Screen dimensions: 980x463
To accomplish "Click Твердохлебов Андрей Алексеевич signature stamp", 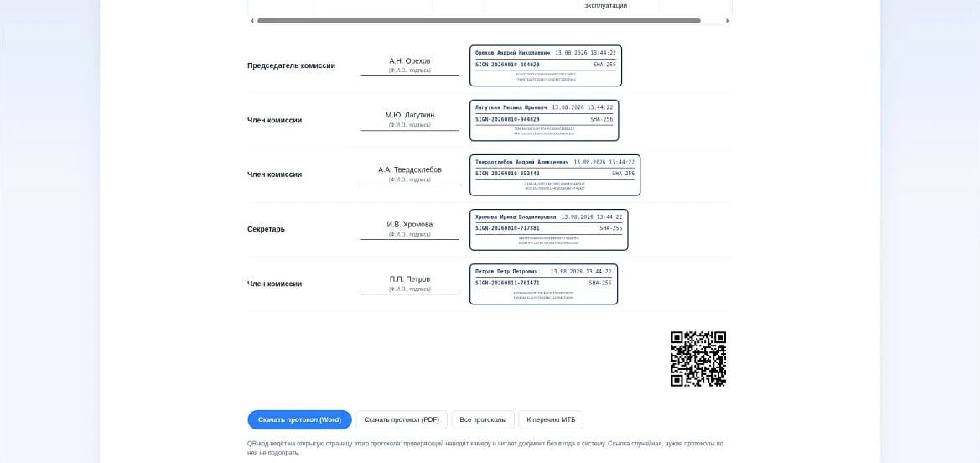I will pos(555,174).
